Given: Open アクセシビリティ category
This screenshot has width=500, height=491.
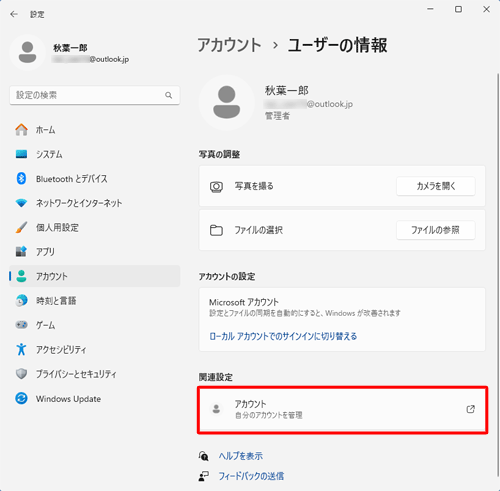Looking at the screenshot, I should pos(95,349).
